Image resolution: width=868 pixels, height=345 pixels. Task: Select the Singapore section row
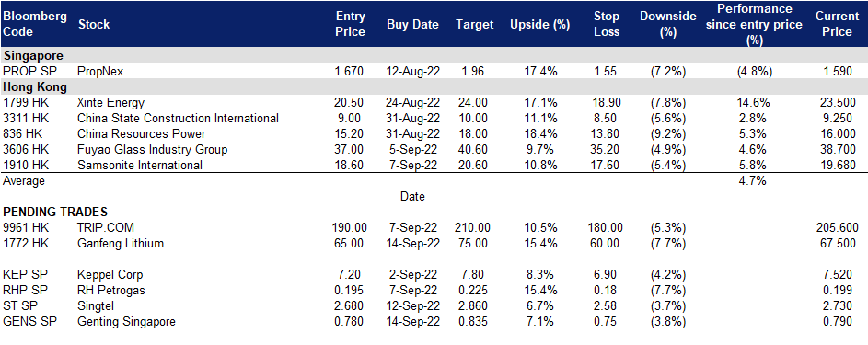pos(434,55)
